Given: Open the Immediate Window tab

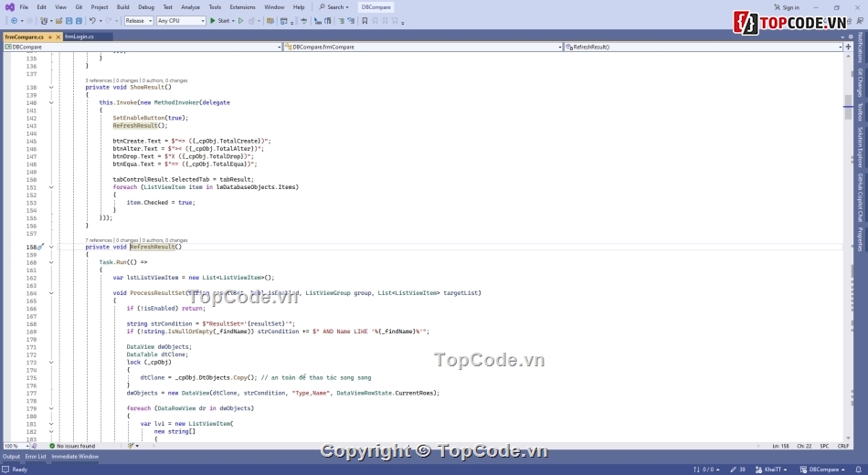Looking at the screenshot, I should (x=75, y=457).
